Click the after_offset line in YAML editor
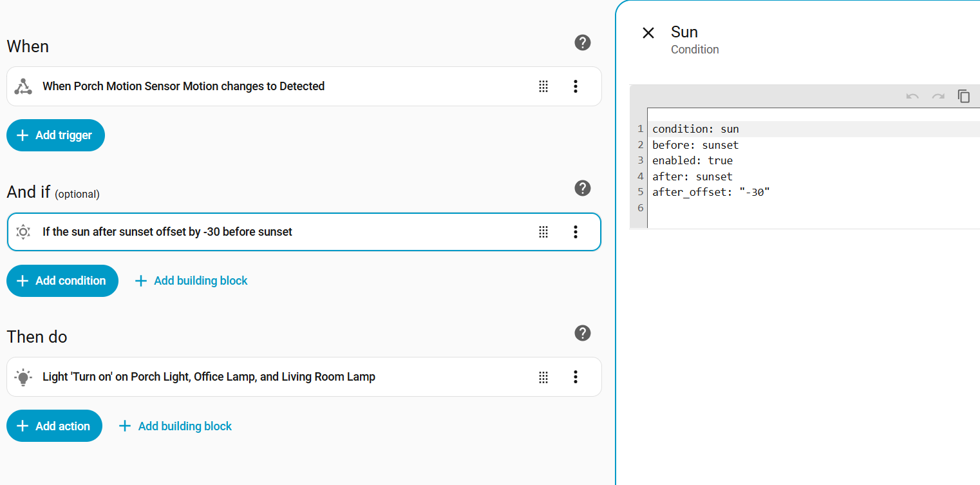 point(711,192)
